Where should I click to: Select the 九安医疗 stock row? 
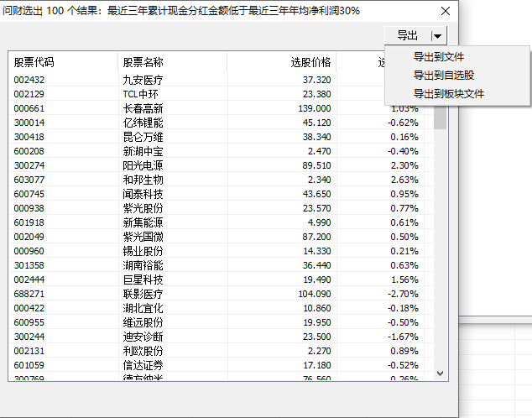point(143,80)
